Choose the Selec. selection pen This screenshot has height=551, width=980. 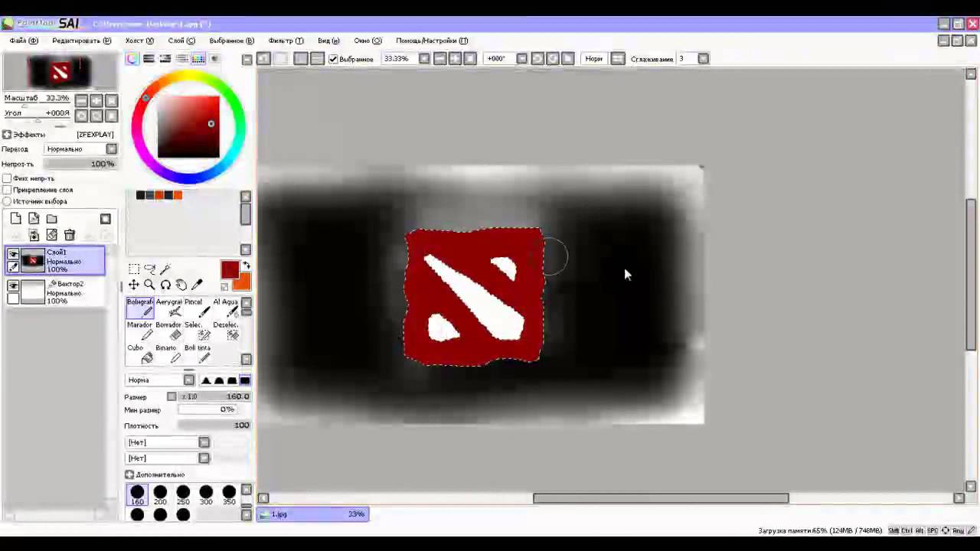point(197,331)
